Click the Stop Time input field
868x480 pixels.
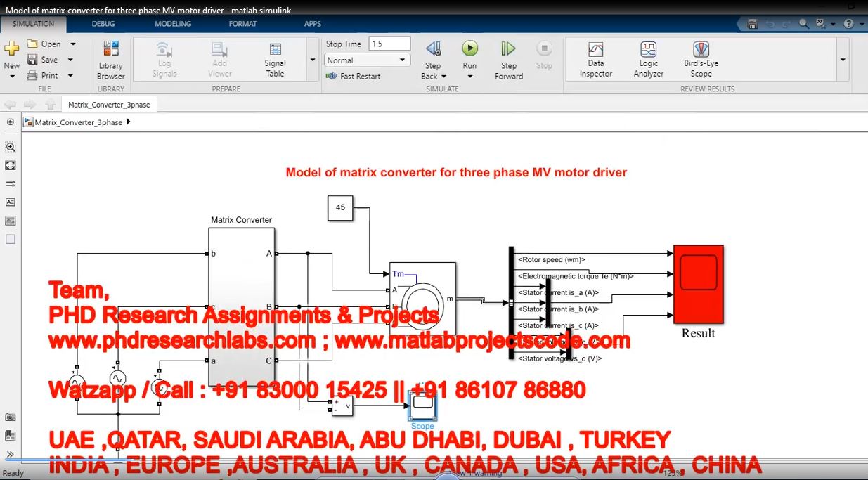[x=389, y=44]
